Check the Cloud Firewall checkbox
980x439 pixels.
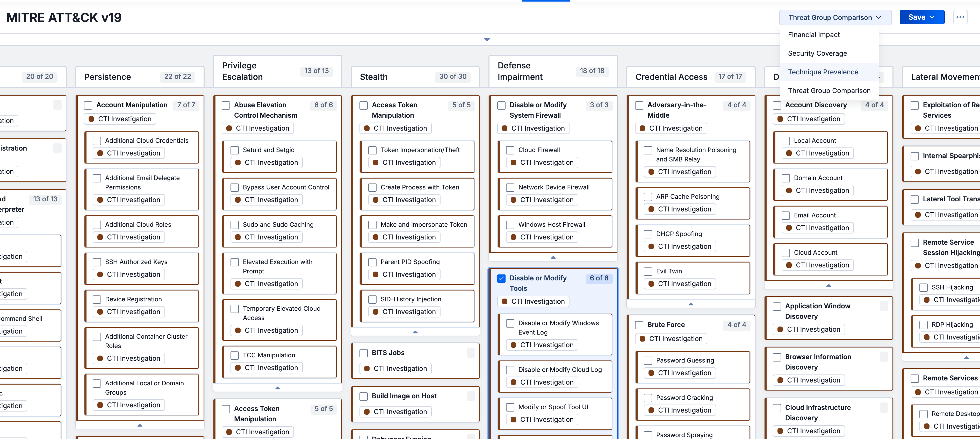tap(510, 150)
